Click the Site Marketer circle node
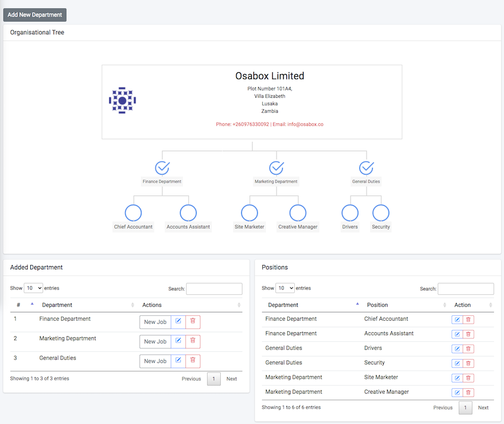 click(x=250, y=213)
